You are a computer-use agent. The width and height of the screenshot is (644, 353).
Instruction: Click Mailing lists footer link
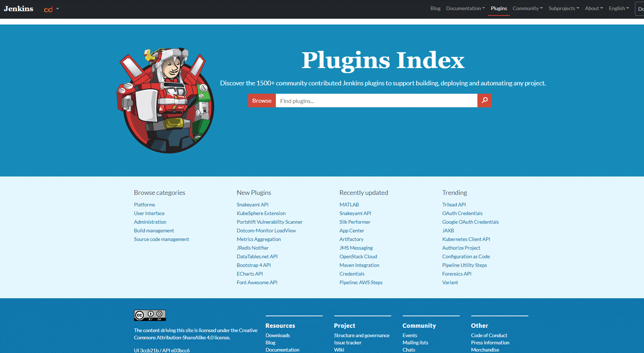(415, 343)
